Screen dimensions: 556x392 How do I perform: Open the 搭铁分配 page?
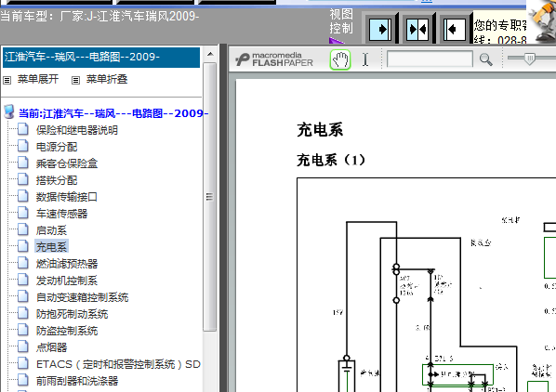(57, 180)
